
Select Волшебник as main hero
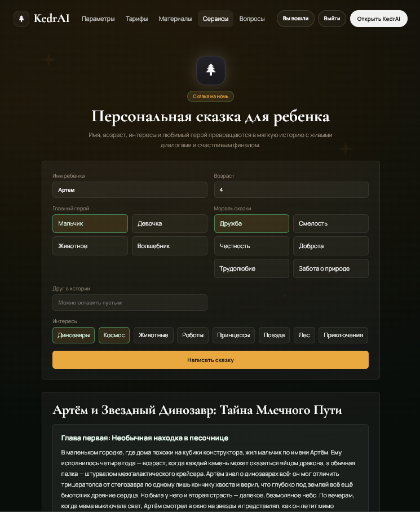click(169, 246)
